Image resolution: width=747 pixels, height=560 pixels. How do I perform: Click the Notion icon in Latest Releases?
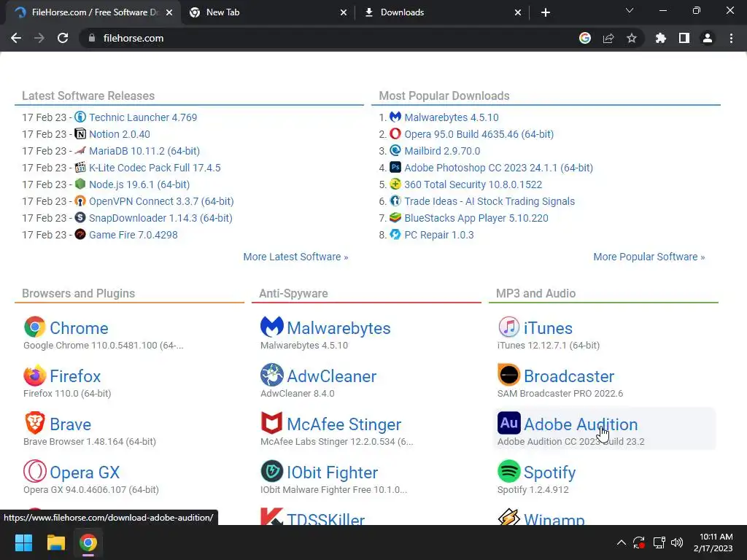[80, 134]
